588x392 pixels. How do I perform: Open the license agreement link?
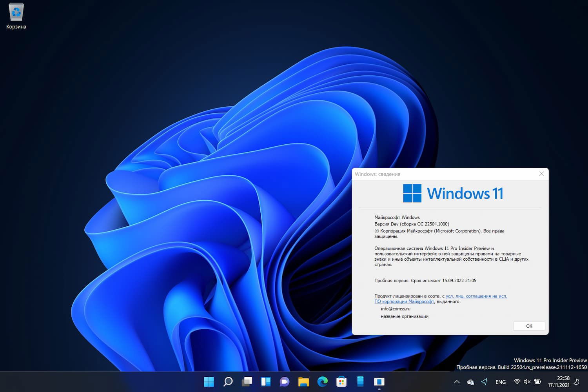(476, 296)
